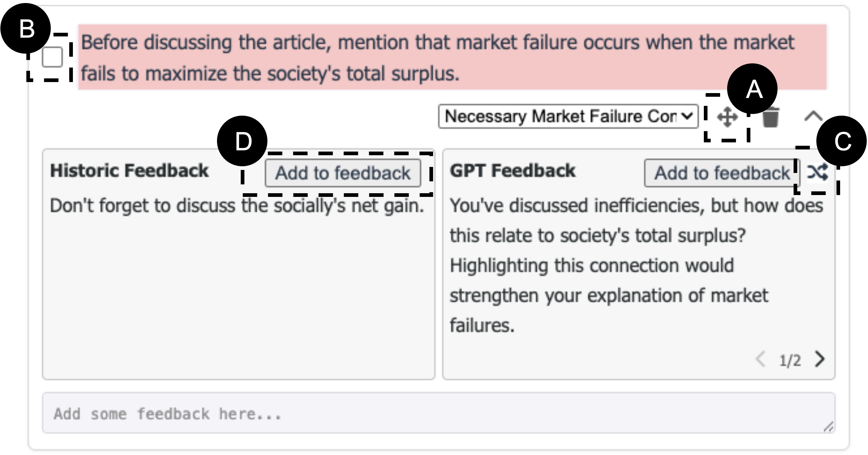The height and width of the screenshot is (455, 868).
Task: Click the Historic Feedback heading
Action: (x=129, y=171)
